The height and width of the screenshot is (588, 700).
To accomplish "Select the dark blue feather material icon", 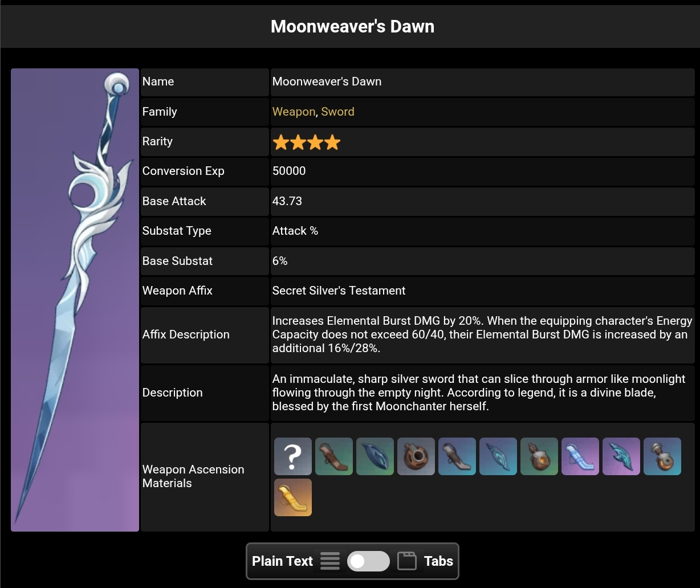I will pyautogui.click(x=375, y=456).
